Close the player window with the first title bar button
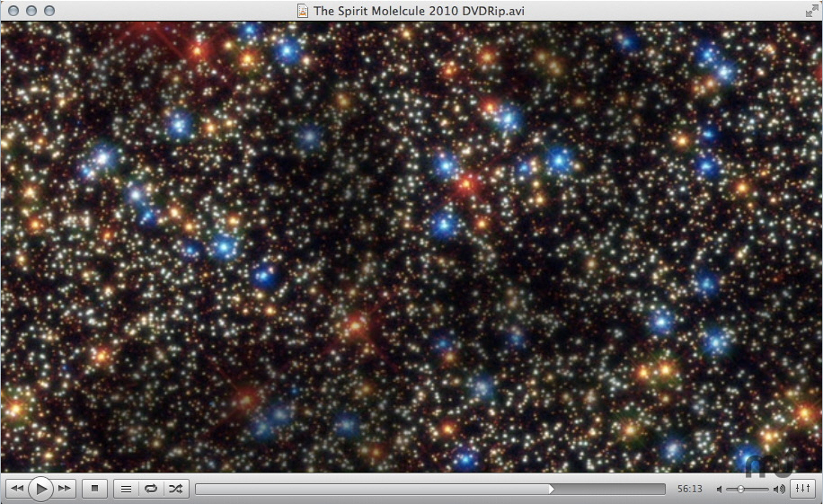The width and height of the screenshot is (823, 504). point(13,11)
